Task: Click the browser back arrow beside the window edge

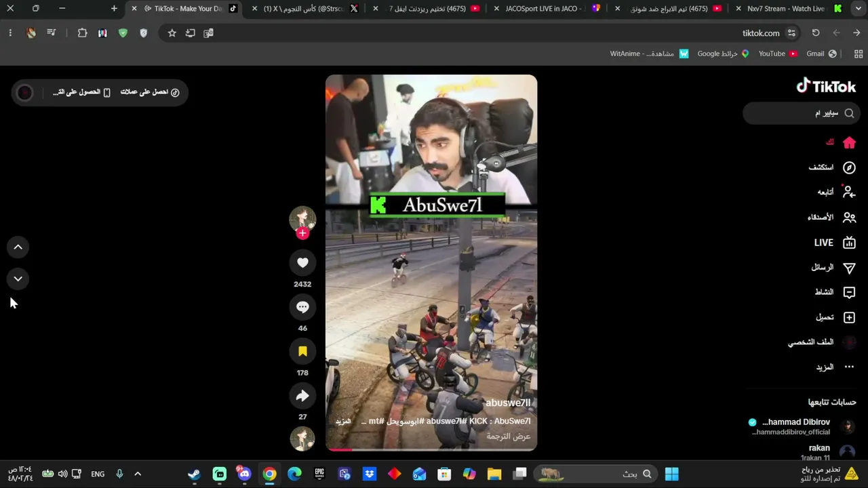Action: point(856,33)
